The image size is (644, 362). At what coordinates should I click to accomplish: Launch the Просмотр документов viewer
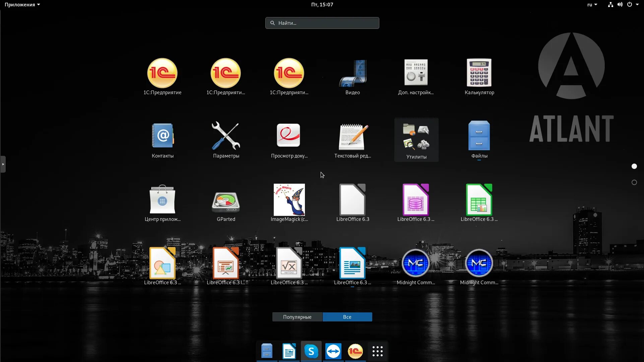click(x=289, y=140)
